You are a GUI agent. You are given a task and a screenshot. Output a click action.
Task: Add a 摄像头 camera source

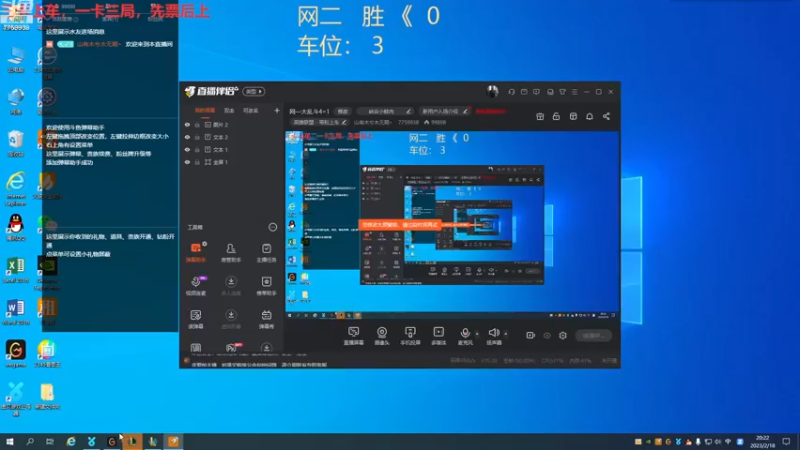pyautogui.click(x=382, y=336)
